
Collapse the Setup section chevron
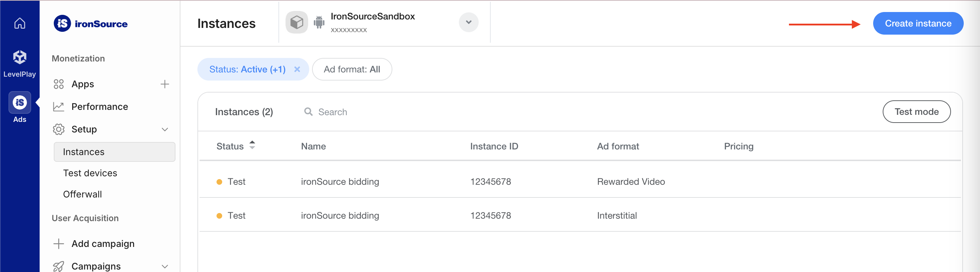tap(165, 129)
